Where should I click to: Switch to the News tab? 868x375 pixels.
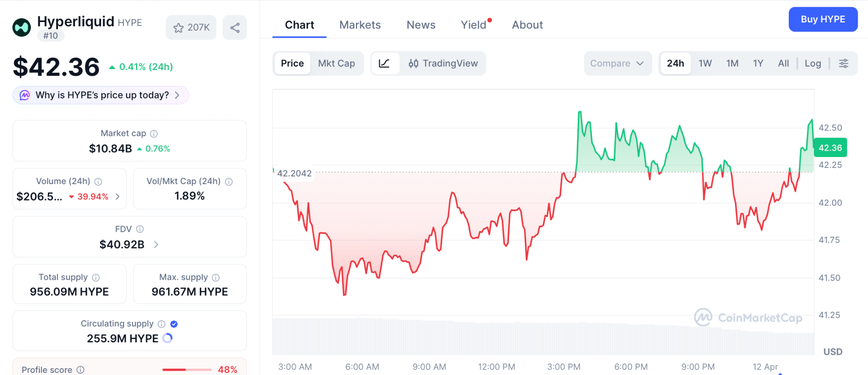pos(421,25)
